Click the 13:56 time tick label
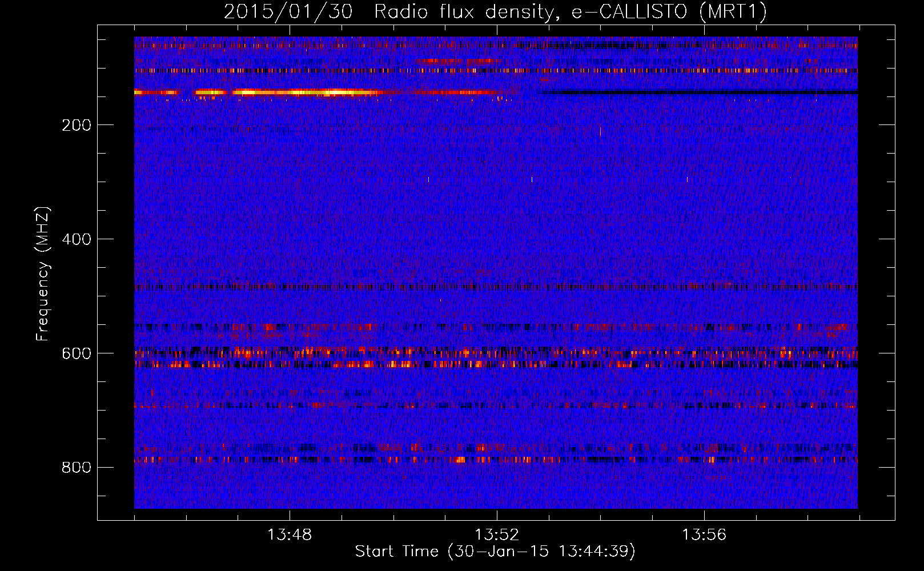Screen dimensions: 924x571 coord(704,534)
